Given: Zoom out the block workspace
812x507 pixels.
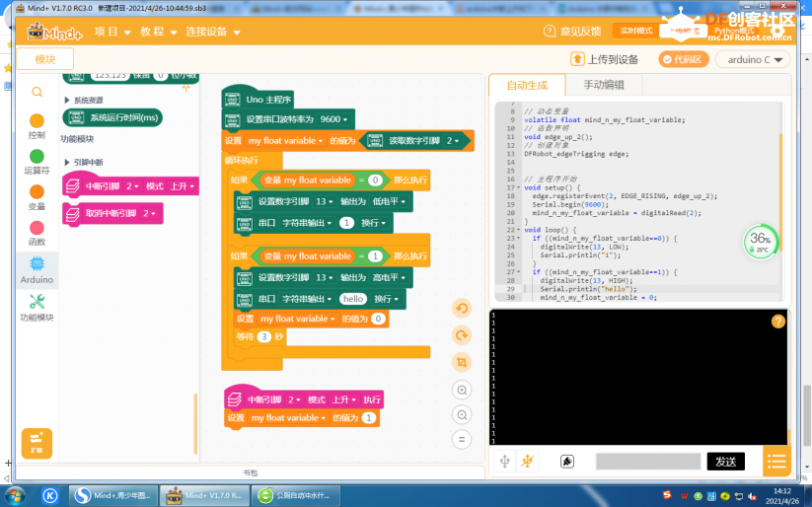Looking at the screenshot, I should [x=462, y=414].
